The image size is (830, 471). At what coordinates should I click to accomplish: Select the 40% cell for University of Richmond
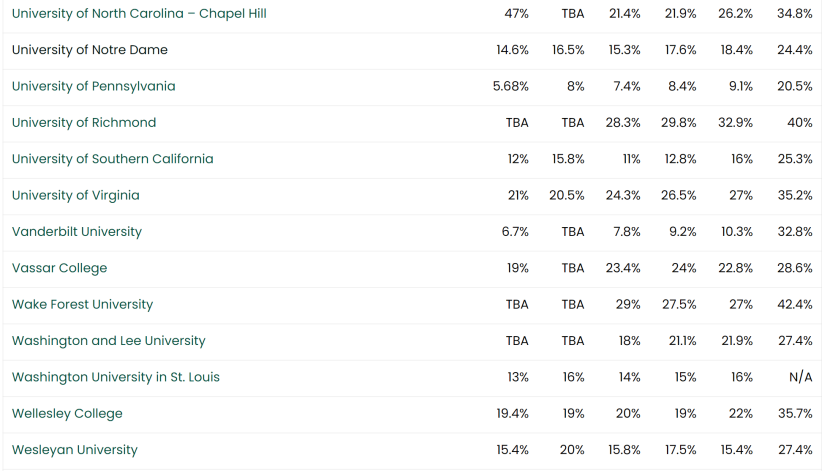[799, 123]
